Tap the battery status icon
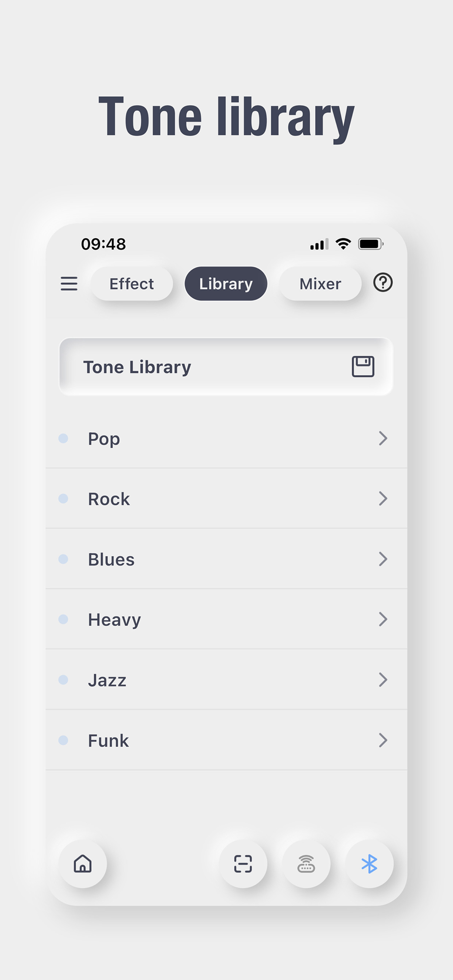Viewport: 453px width, 980px height. tap(371, 244)
